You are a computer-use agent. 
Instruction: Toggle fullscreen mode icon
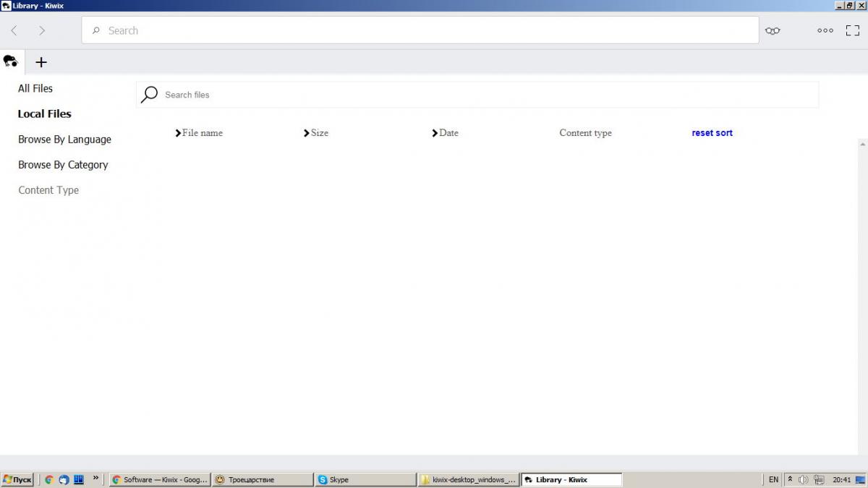pos(853,30)
